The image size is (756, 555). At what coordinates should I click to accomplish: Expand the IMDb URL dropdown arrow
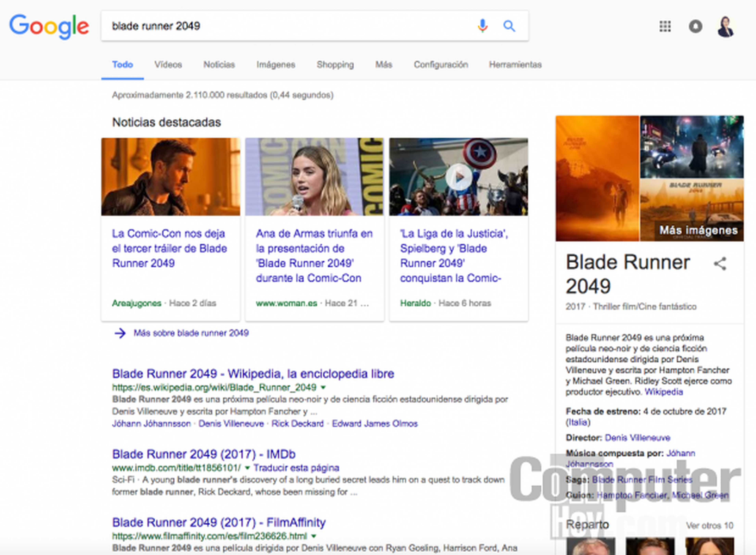pyautogui.click(x=247, y=468)
